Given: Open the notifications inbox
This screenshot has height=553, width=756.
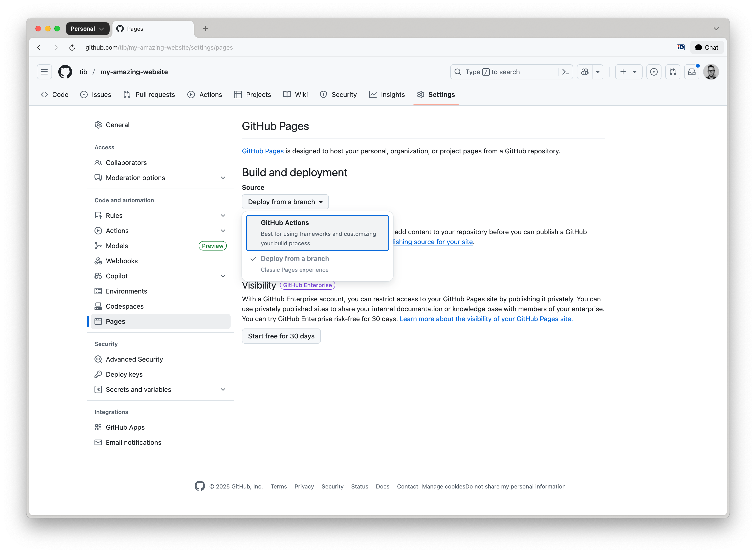Looking at the screenshot, I should pyautogui.click(x=692, y=72).
